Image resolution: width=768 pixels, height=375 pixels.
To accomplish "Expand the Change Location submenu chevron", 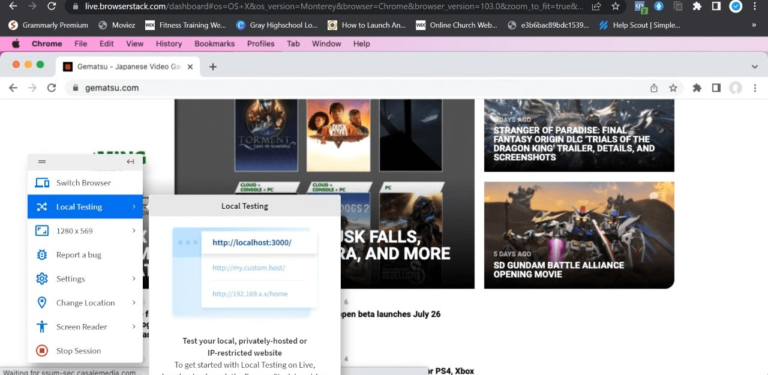I will coord(134,303).
